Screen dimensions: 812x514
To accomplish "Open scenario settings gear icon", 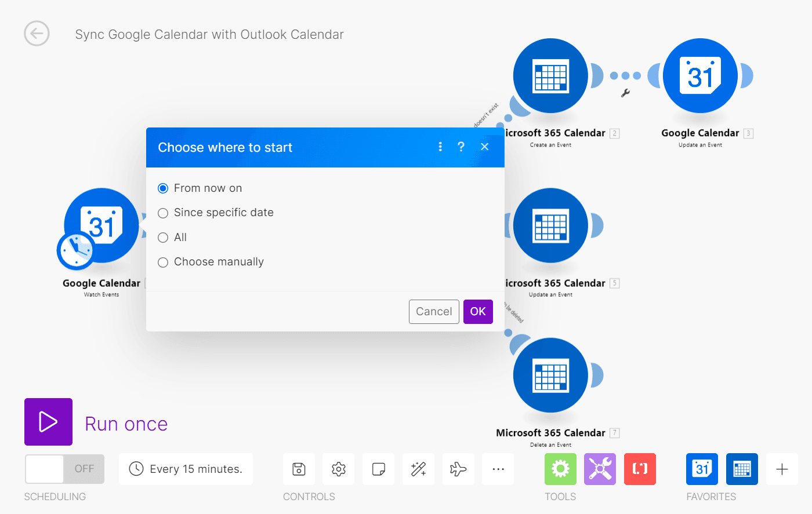I will (x=339, y=469).
